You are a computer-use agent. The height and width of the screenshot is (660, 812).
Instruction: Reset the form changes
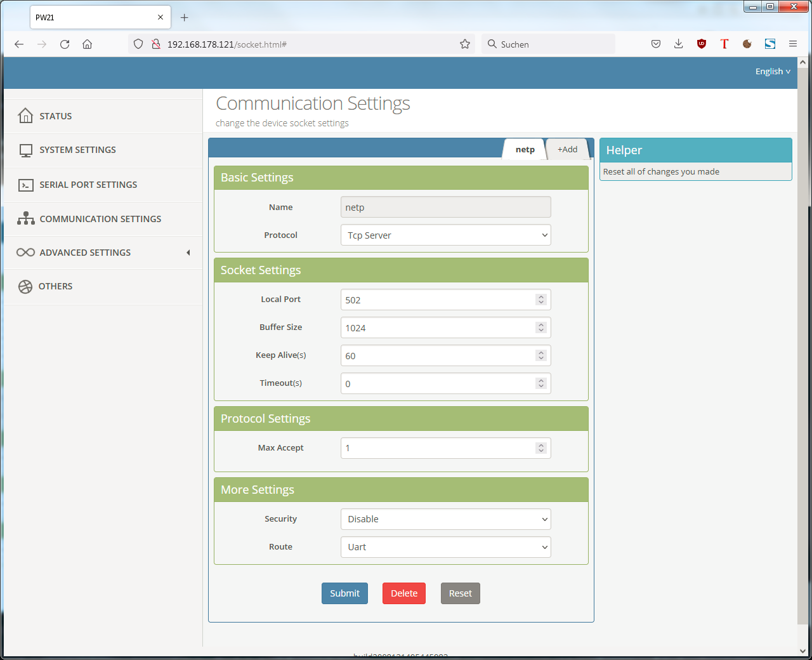pyautogui.click(x=461, y=593)
